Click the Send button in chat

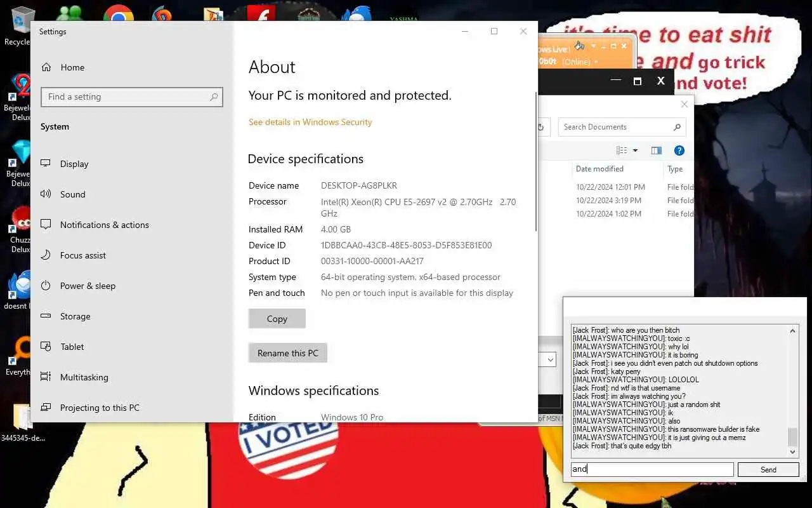768,469
